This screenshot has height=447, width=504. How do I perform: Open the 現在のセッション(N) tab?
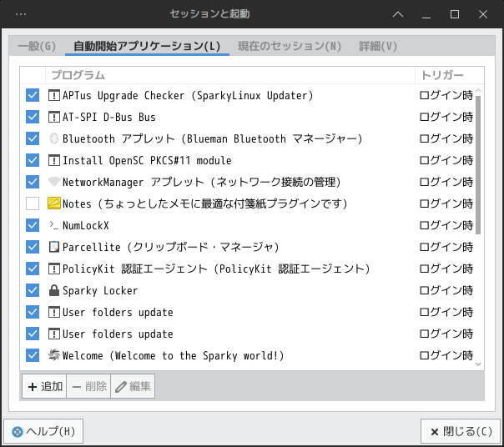coord(290,46)
